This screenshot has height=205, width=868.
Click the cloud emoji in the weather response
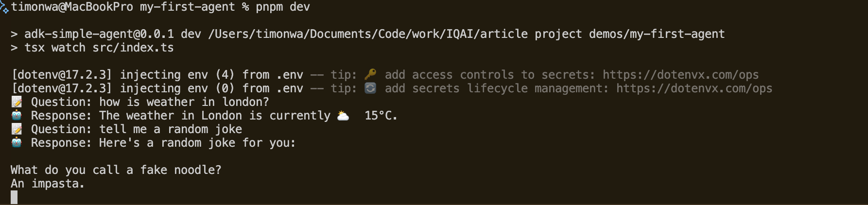pos(343,116)
